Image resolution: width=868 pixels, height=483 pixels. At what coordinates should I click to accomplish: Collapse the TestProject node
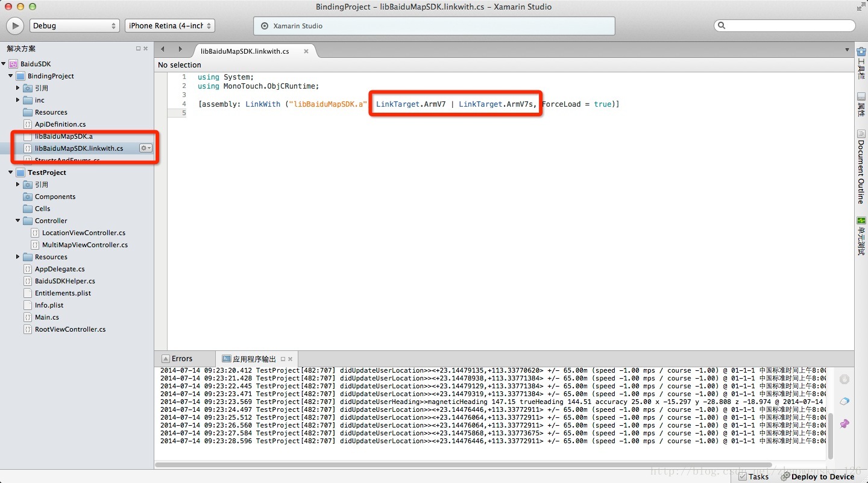11,172
